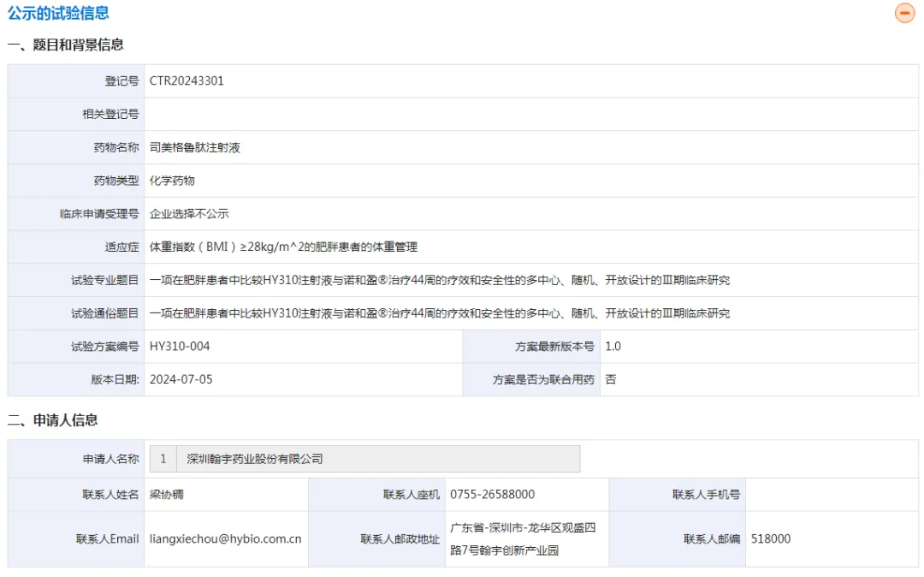This screenshot has height=577, width=924.
Task: Click the 公示的试验信息 heading
Action: click(x=58, y=13)
